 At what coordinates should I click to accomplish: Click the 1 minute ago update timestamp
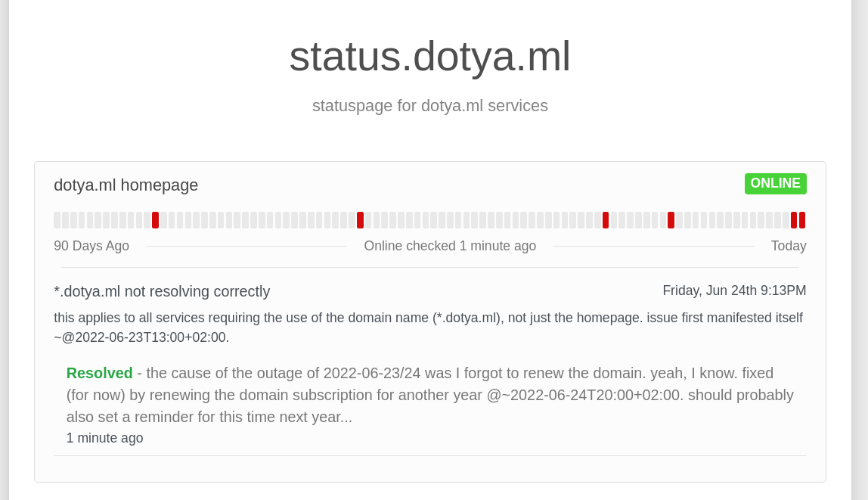[104, 438]
